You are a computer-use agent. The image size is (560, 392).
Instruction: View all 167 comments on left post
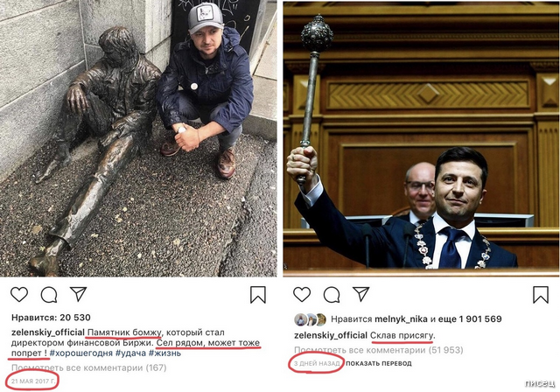[x=89, y=367]
